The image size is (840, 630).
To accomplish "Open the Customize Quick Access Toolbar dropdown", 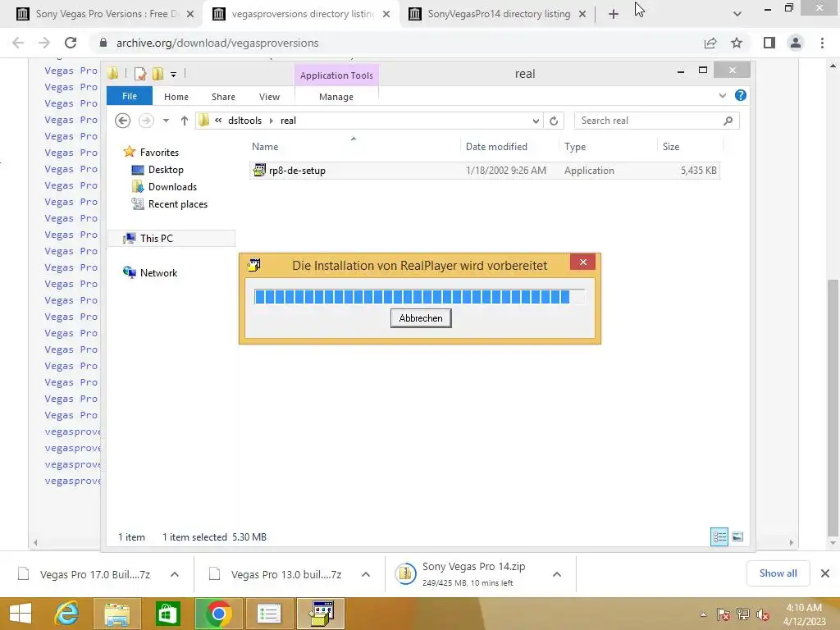I will click(x=174, y=75).
